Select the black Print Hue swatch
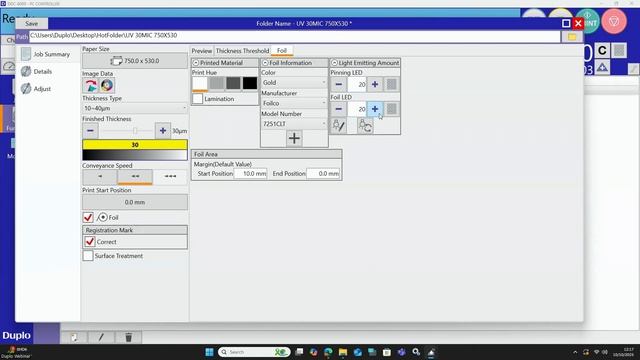This screenshot has width=640, height=360. [250, 83]
